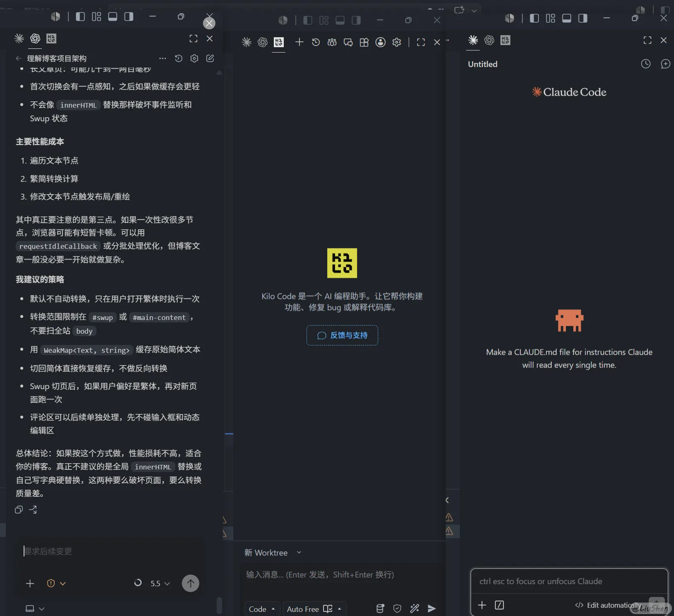Go back from the 理解博客项目架构 chat
The width and height of the screenshot is (674, 616).
(18, 58)
